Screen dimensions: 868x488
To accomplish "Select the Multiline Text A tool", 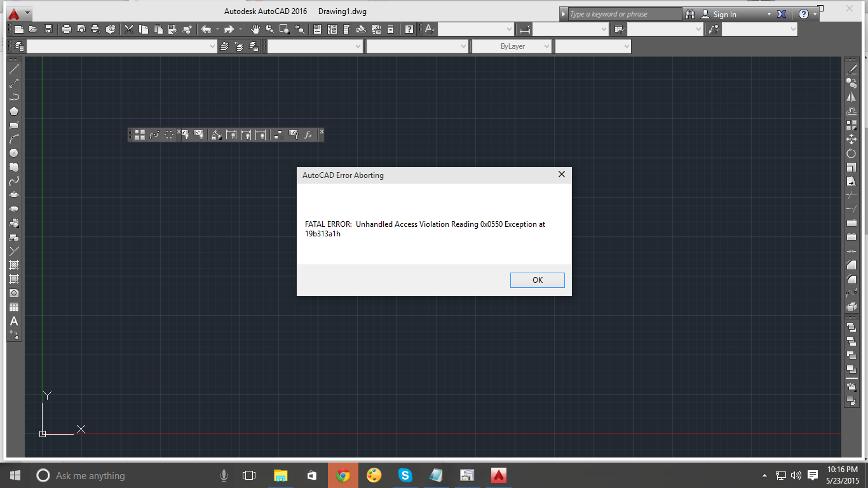I will click(14, 322).
